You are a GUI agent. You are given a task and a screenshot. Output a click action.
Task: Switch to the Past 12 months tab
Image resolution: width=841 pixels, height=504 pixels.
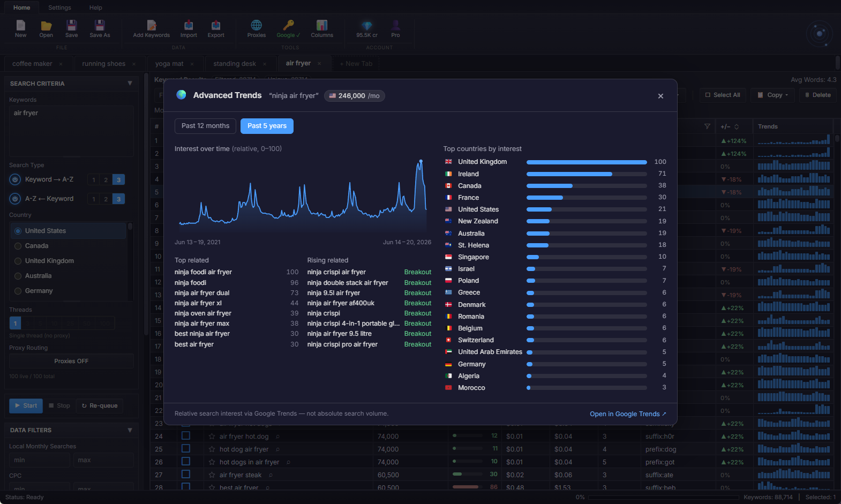tap(205, 126)
